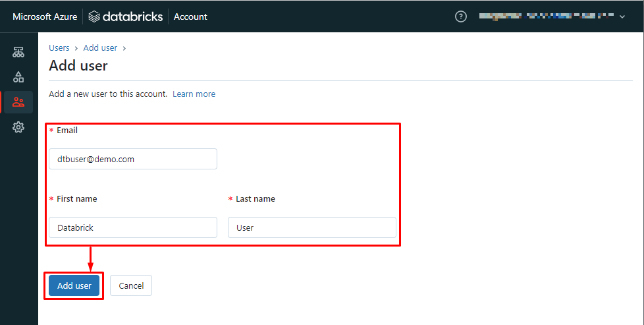Expand the account user dropdown chevron

tap(622, 17)
